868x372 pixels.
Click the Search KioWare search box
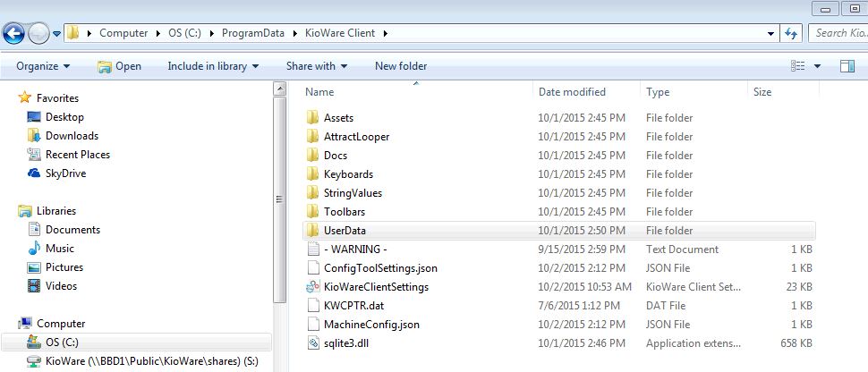[x=838, y=33]
